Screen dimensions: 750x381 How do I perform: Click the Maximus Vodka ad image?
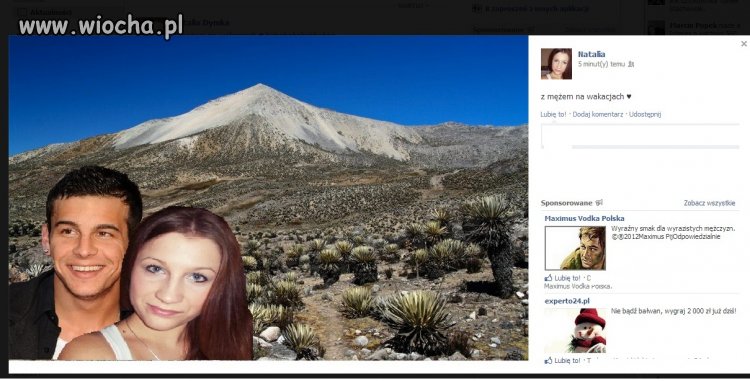click(575, 248)
